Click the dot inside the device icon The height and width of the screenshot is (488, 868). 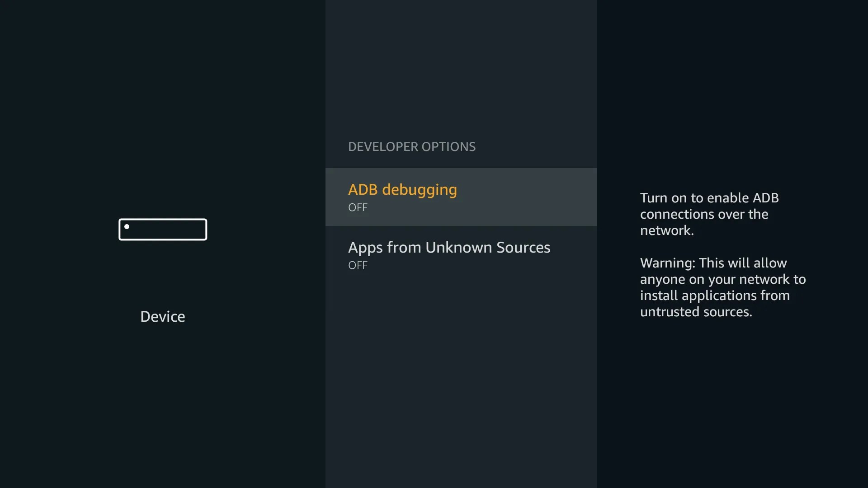click(127, 227)
